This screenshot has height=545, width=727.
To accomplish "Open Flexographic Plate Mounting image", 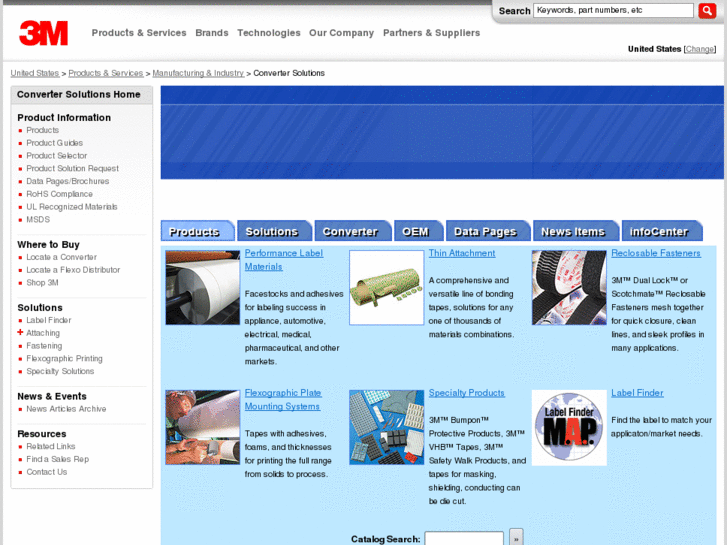I will [x=203, y=427].
